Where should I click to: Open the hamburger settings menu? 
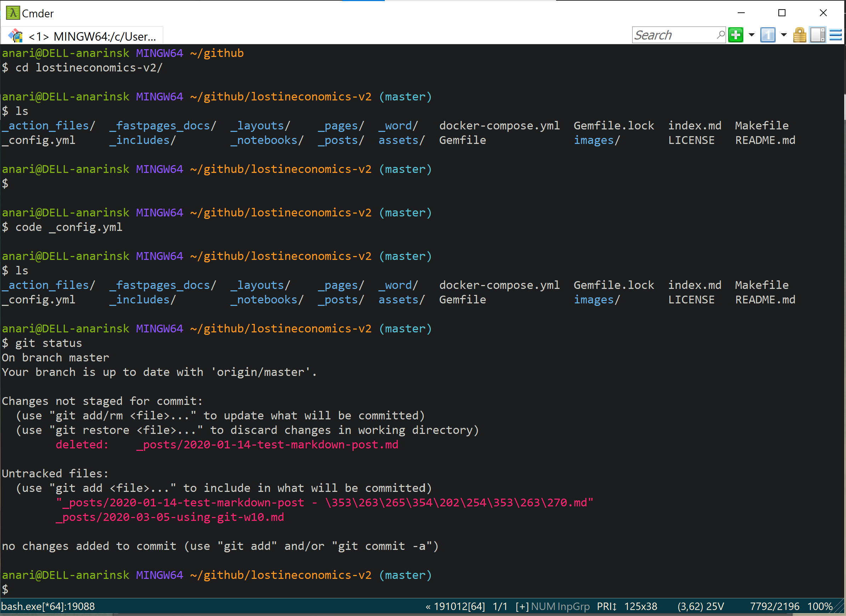(x=835, y=35)
